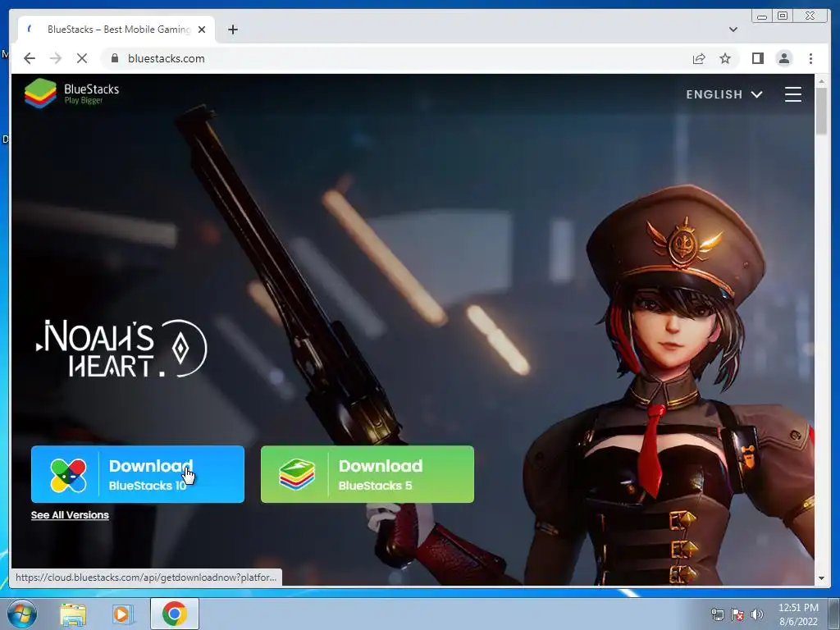
Task: Open the volume speaker icon in the tray
Action: pyautogui.click(x=757, y=614)
